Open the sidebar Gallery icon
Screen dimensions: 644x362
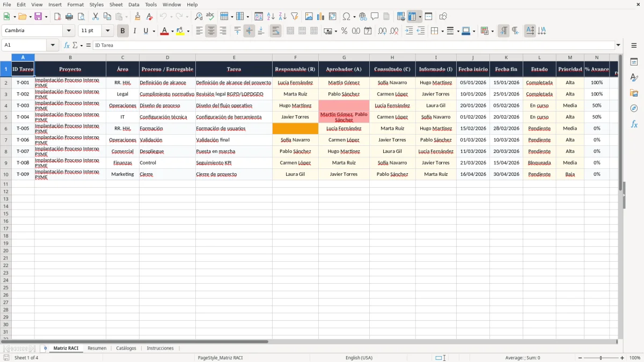click(x=634, y=93)
